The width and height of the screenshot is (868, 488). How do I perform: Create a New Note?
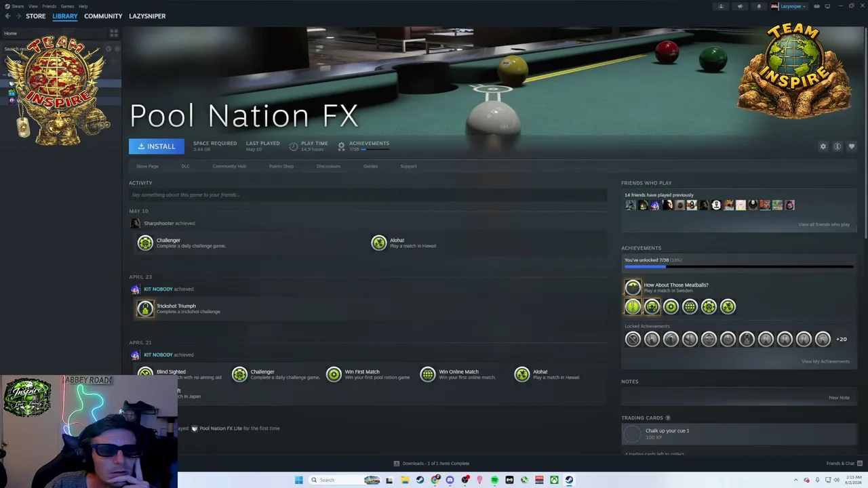pos(839,398)
